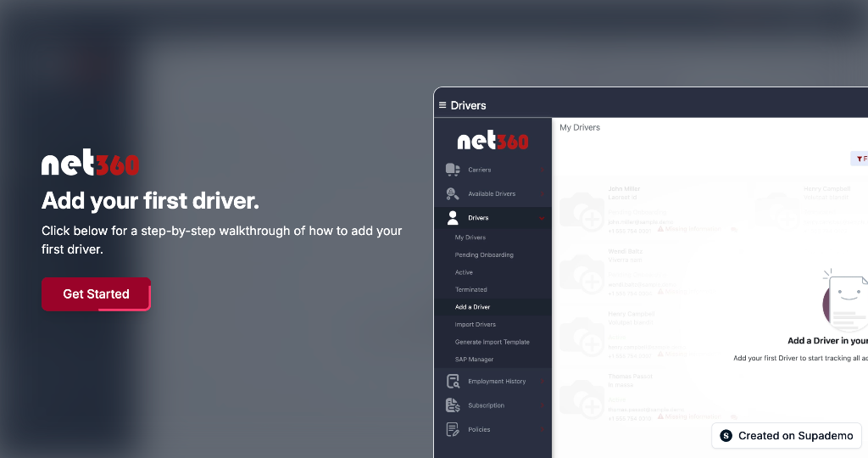
Task: Click John Miller's photo placeholder icon
Action: (582, 210)
